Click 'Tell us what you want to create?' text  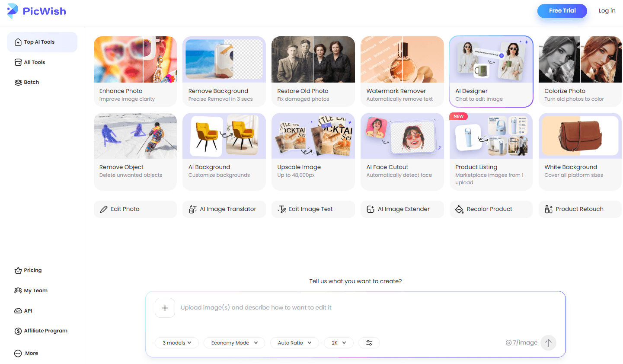(355, 281)
